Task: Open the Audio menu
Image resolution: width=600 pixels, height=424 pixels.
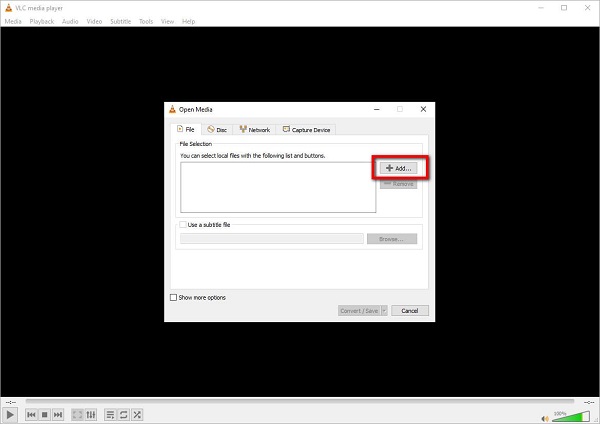Action: point(70,21)
